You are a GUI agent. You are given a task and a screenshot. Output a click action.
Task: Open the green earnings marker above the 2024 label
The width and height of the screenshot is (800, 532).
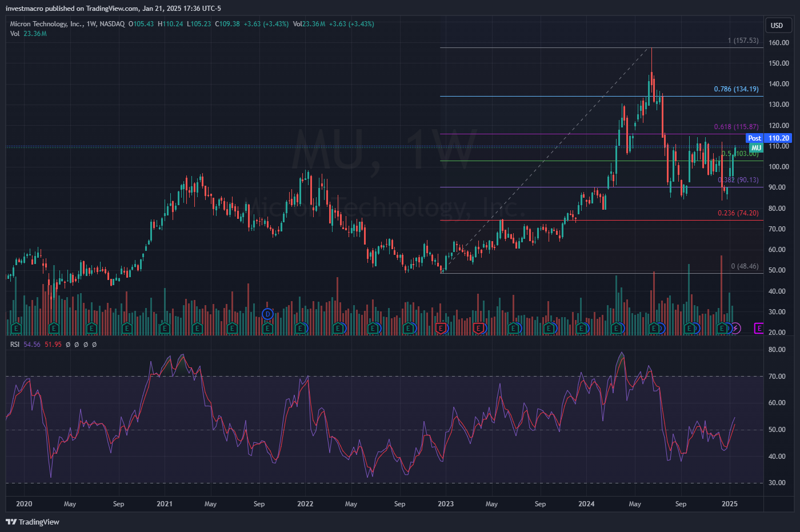pyautogui.click(x=582, y=328)
